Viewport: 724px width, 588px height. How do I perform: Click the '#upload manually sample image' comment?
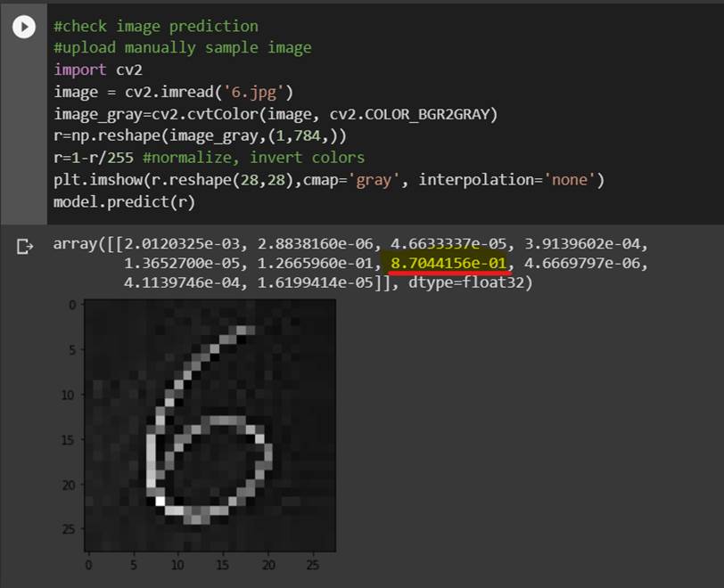coord(182,47)
